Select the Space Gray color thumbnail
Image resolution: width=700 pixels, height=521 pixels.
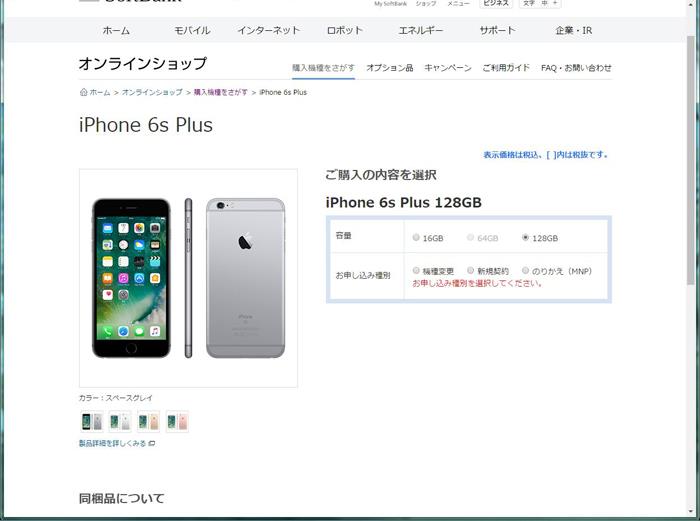pyautogui.click(x=92, y=421)
